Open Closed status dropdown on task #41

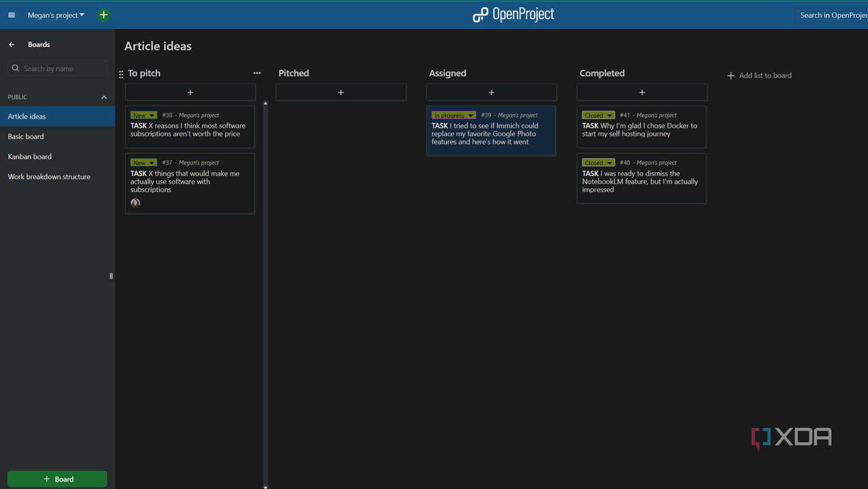(x=598, y=115)
